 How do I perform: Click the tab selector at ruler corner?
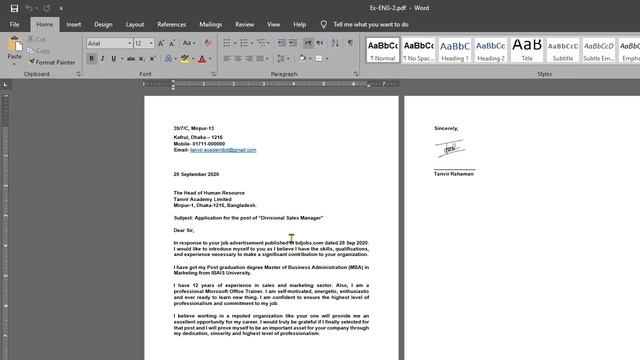click(x=5, y=84)
